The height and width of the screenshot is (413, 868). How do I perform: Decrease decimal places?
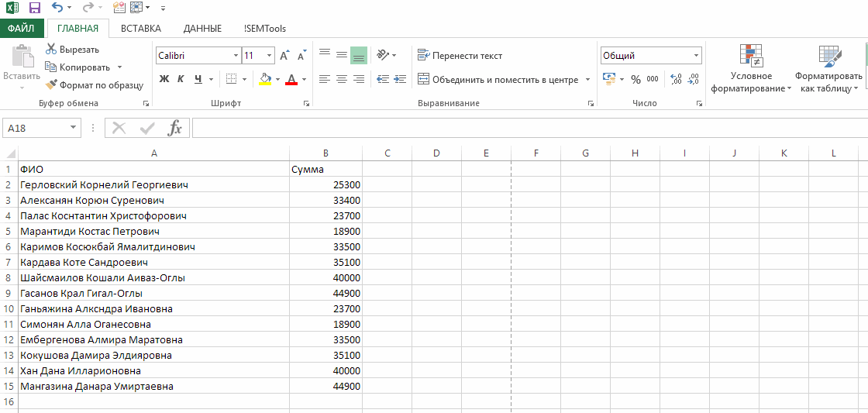pos(693,79)
